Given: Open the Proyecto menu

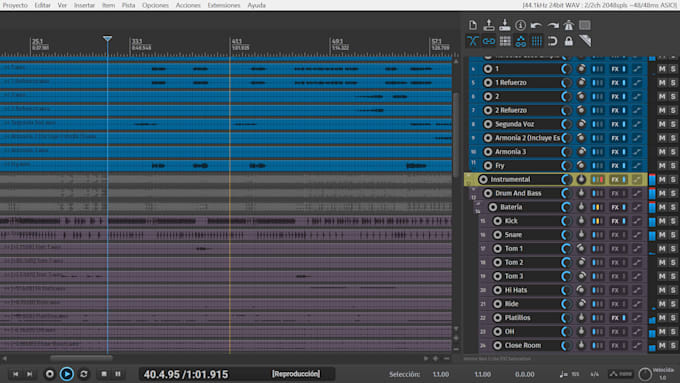Looking at the screenshot, I should click(15, 5).
